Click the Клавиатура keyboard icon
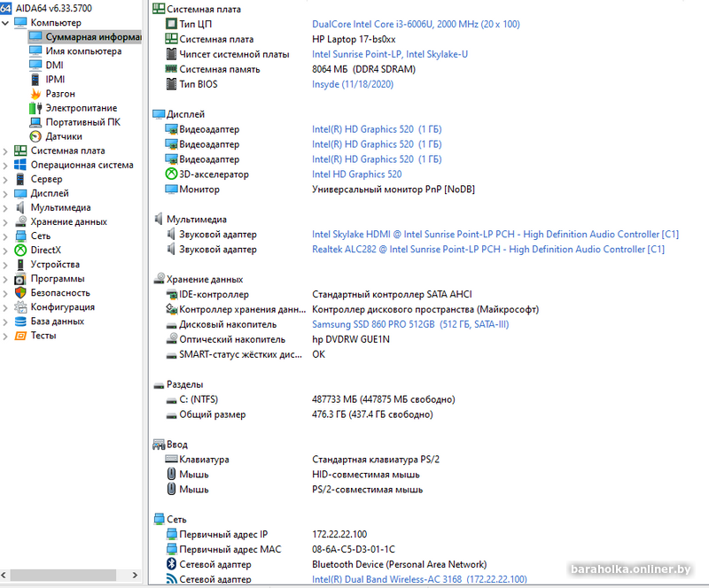Screen dimensions: 709x588 [171, 460]
